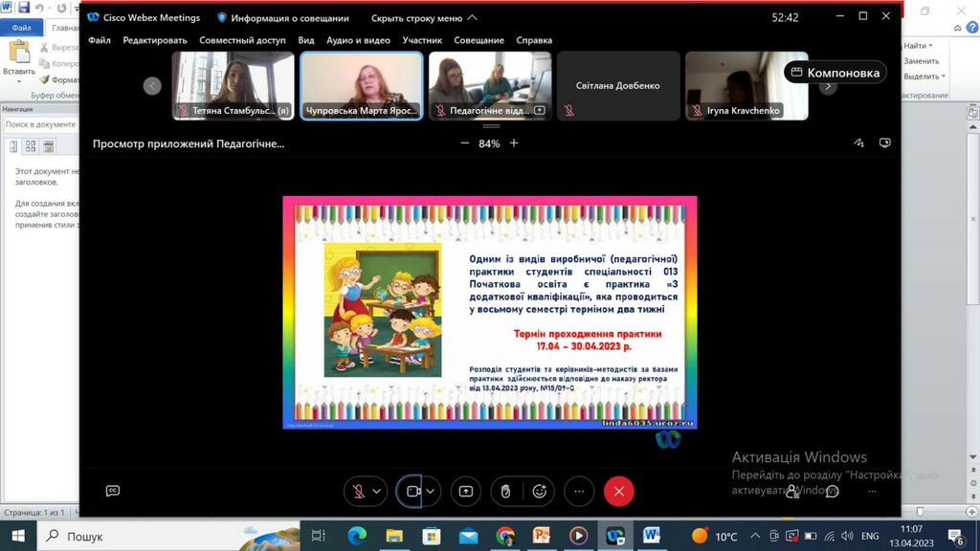
Task: Click the Компоновка layout button
Action: pyautogui.click(x=835, y=73)
